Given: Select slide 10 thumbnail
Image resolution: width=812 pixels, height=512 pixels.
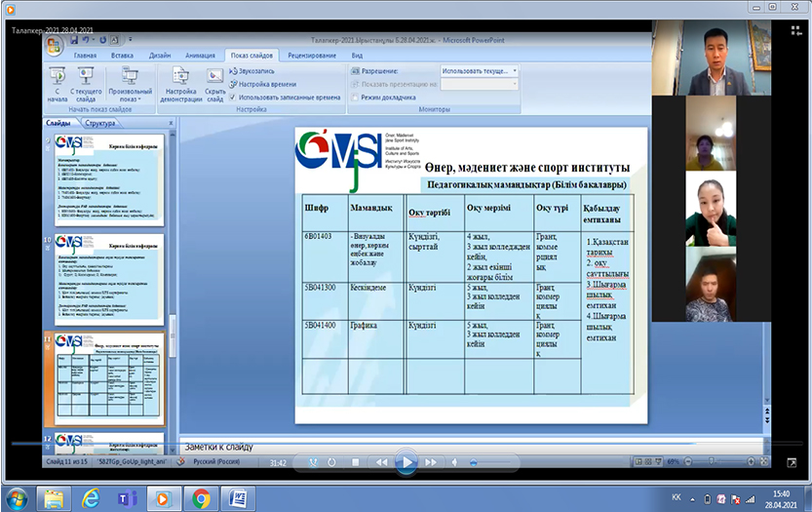Looking at the screenshot, I should tap(109, 279).
